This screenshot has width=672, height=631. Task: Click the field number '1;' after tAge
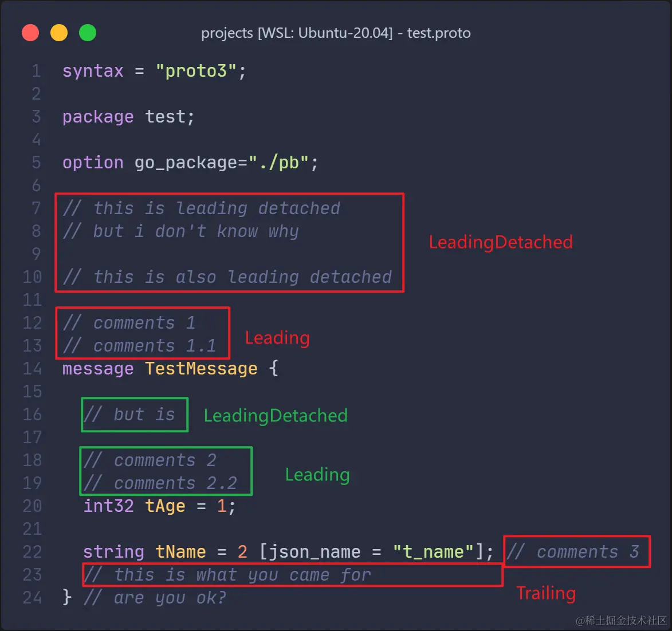(x=227, y=507)
